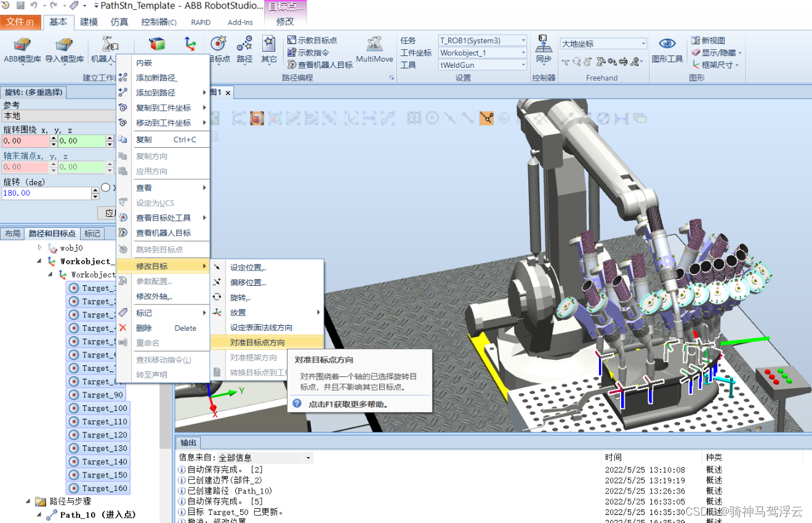Select Target_160 in the tree
812x523 pixels.
[98, 488]
